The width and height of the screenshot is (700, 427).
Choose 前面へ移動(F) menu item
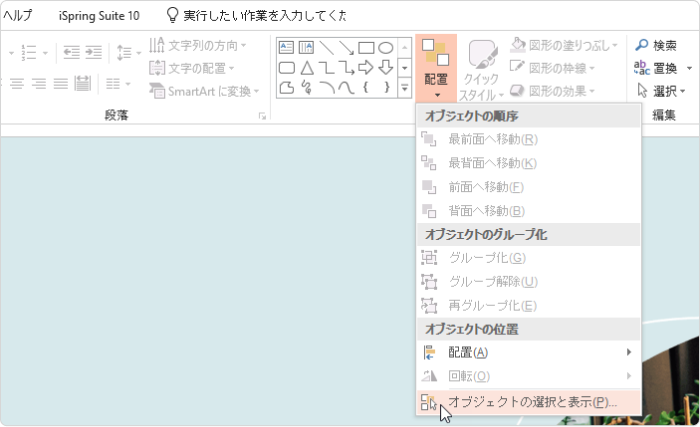529,187
